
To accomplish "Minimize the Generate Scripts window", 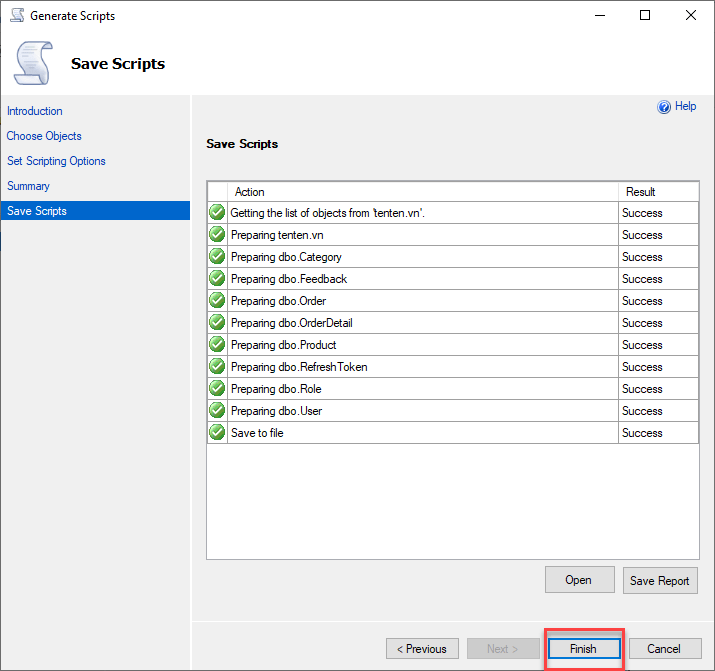I will tap(600, 15).
